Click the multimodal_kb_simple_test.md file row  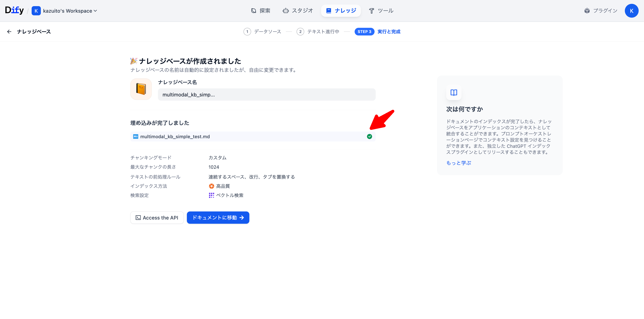click(x=250, y=136)
